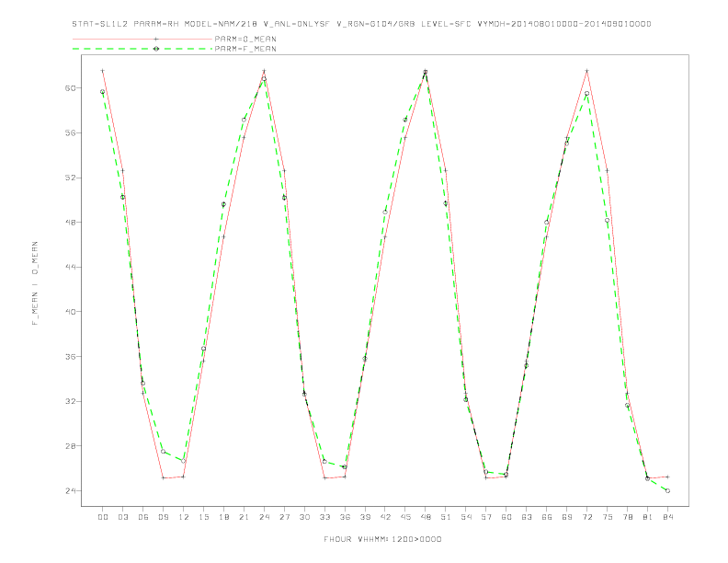Click the y-axis tick label 32
The height and width of the screenshot is (563, 728).
pos(71,401)
